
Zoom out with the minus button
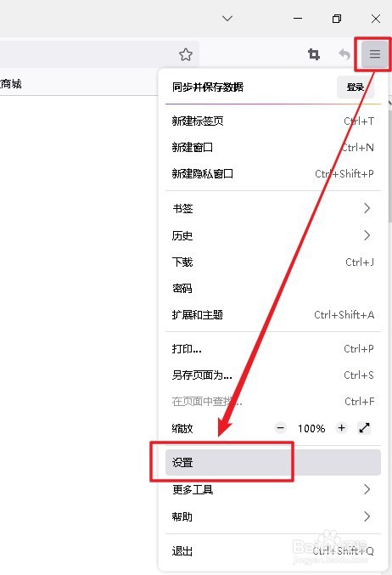click(281, 427)
